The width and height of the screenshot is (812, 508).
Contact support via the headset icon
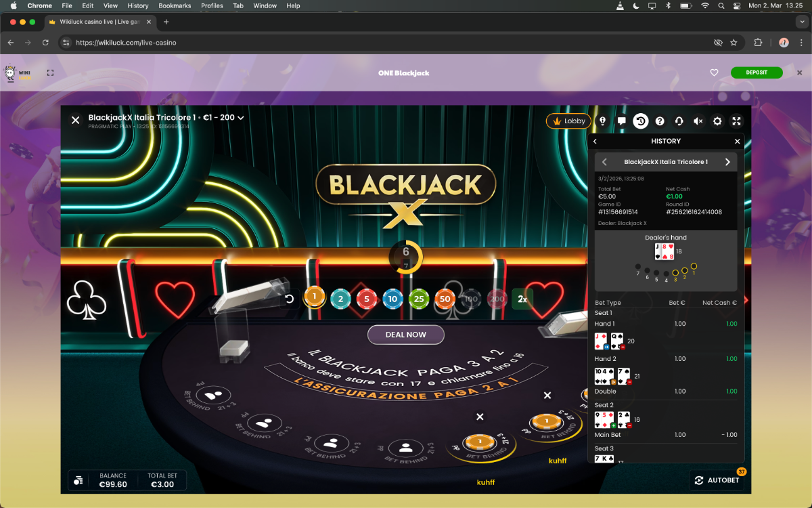pyautogui.click(x=679, y=121)
